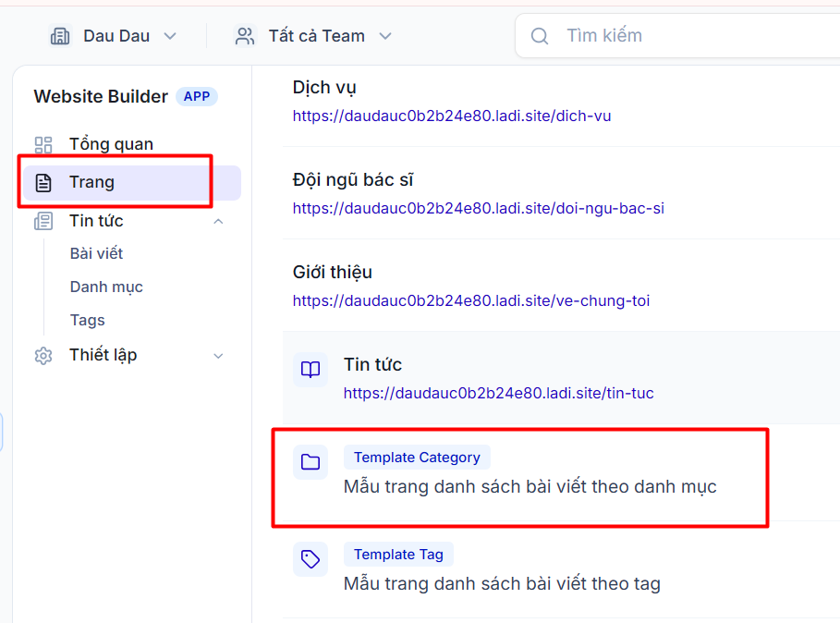Click the Dịch vụ page title
Viewport: 840px width, 623px height.
coord(324,87)
